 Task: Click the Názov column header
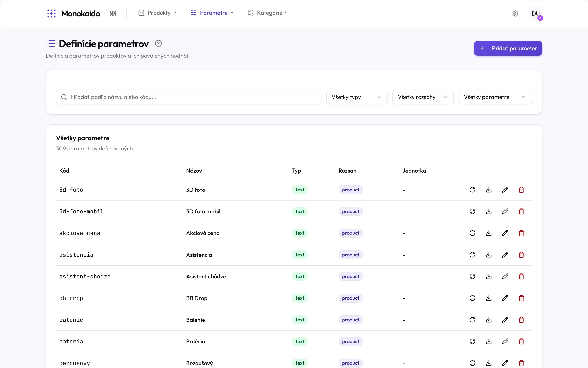coord(194,171)
